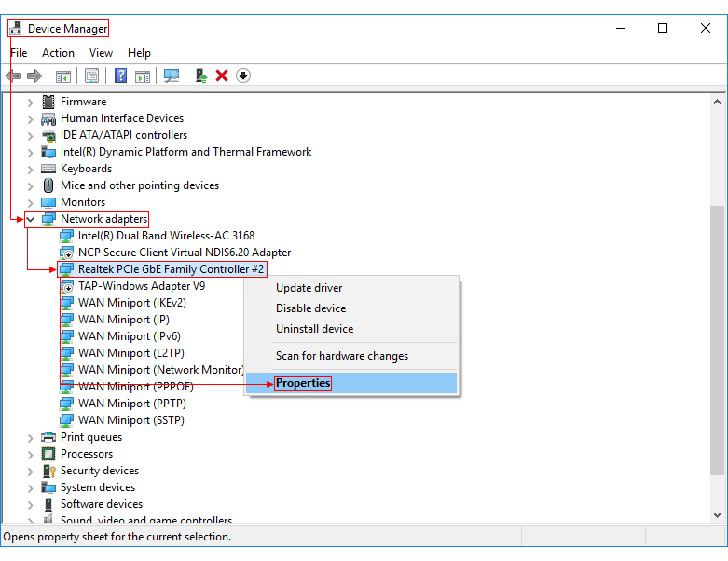Click the vertical scrollbar down arrow
Screen dimensions: 728x561
click(x=718, y=514)
